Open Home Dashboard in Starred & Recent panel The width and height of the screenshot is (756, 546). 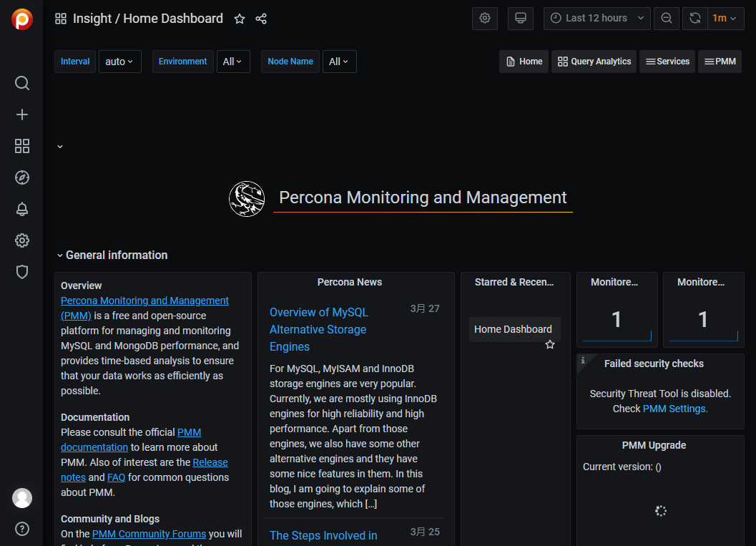click(513, 329)
